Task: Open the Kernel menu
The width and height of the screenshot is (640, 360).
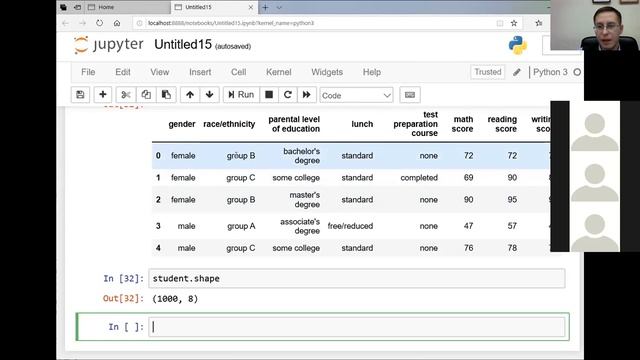Action: (279, 72)
